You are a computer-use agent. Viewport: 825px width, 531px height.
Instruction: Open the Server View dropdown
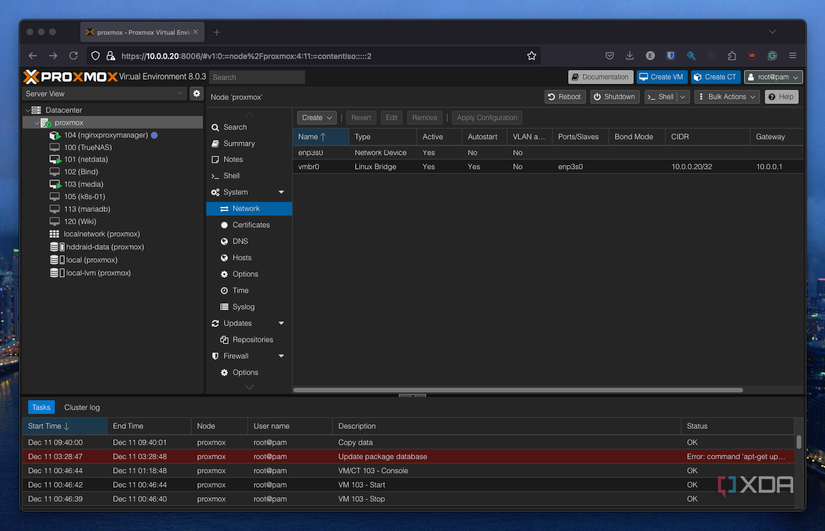pos(104,94)
